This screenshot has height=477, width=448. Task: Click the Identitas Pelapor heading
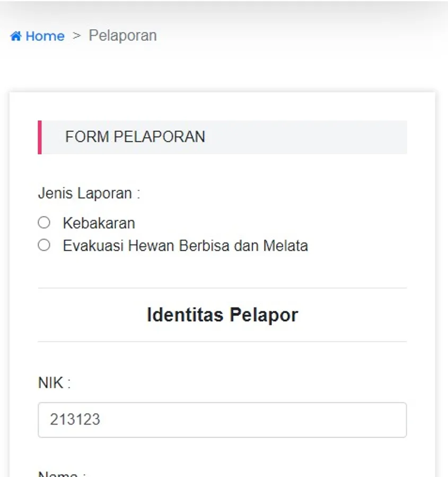[222, 315]
